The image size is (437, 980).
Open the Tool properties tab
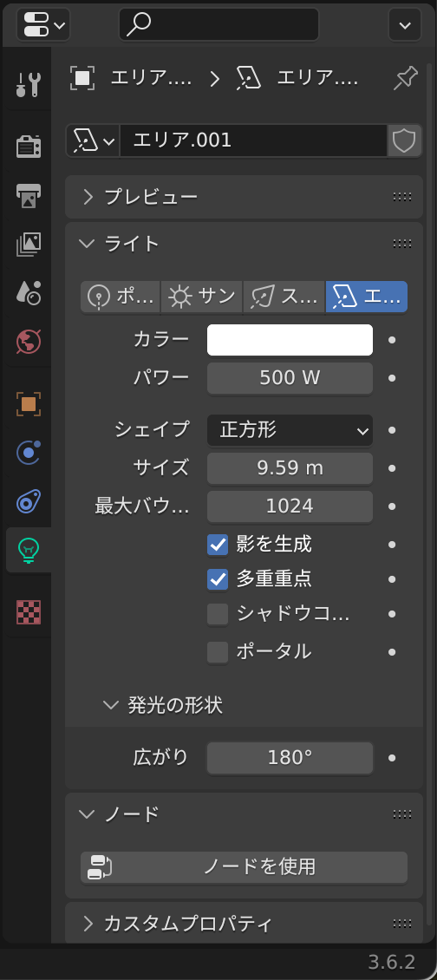coord(28,84)
